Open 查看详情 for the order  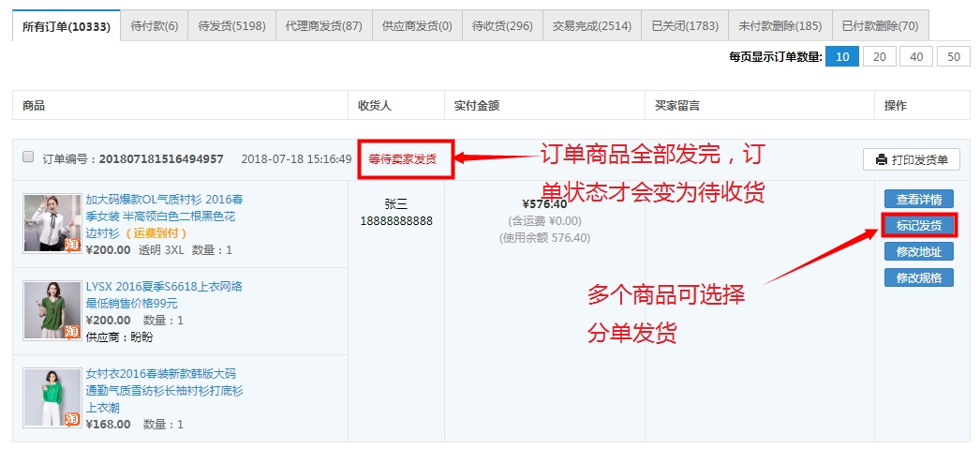(918, 199)
